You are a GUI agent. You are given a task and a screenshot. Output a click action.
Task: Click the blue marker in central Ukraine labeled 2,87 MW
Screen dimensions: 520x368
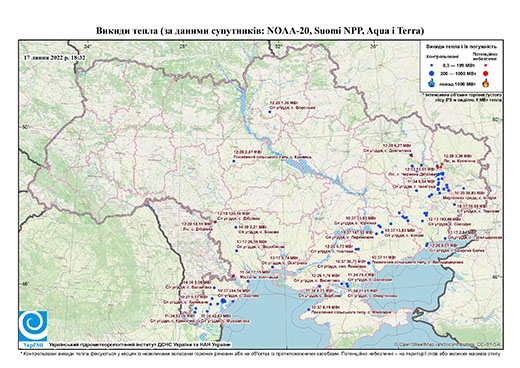point(234,161)
